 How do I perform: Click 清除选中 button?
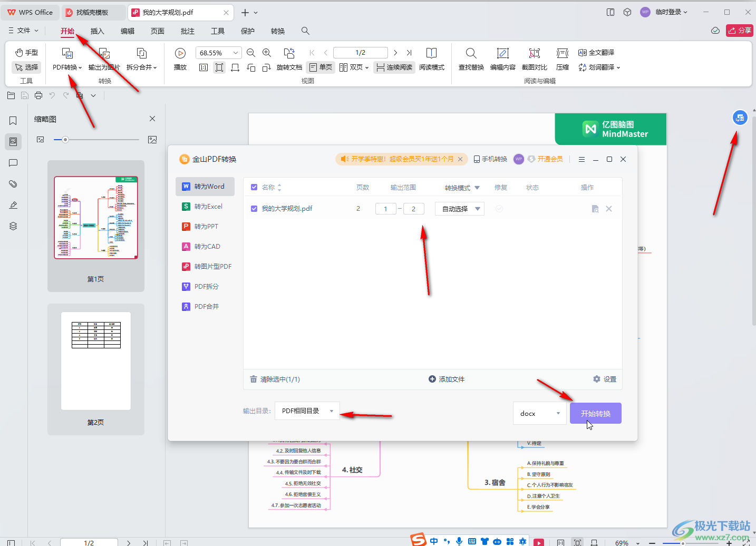tap(275, 379)
